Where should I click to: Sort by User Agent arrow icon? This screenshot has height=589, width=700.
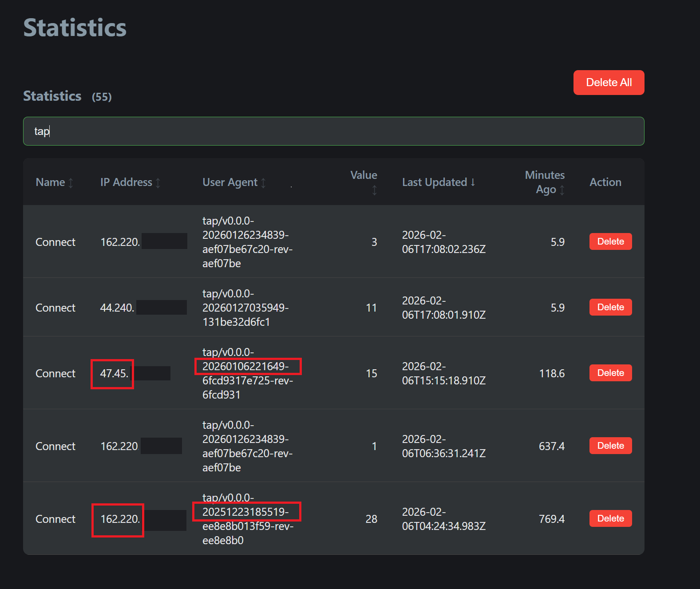coord(263,183)
